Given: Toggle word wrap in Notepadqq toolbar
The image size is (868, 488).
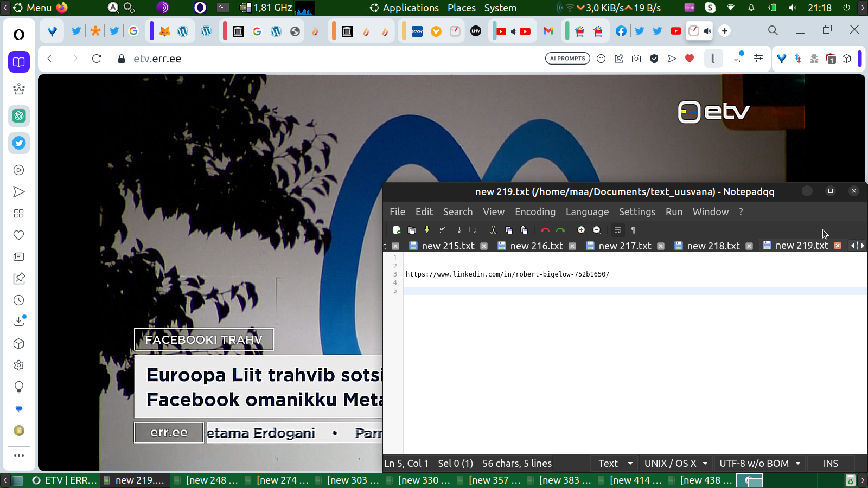Looking at the screenshot, I should (617, 230).
